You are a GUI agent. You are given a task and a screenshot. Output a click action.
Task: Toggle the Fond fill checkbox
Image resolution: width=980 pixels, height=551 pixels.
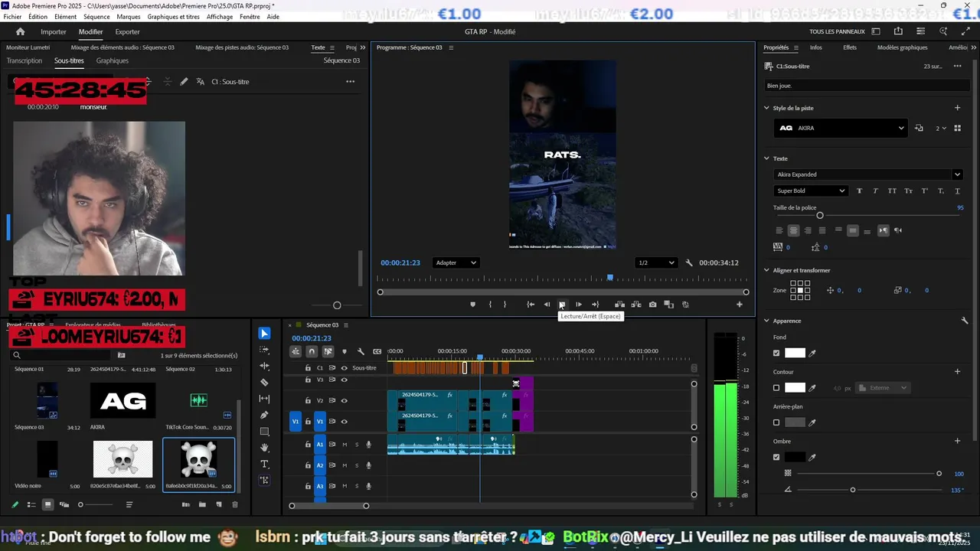tap(776, 353)
